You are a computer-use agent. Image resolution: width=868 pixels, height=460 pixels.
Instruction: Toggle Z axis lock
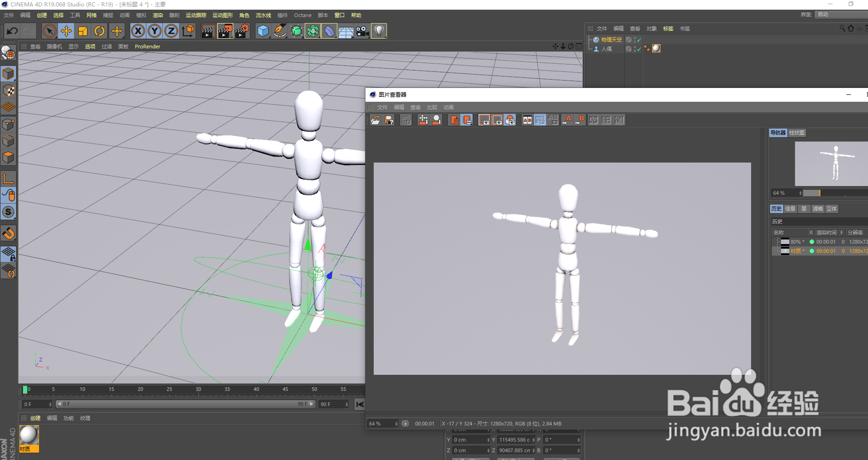click(171, 31)
